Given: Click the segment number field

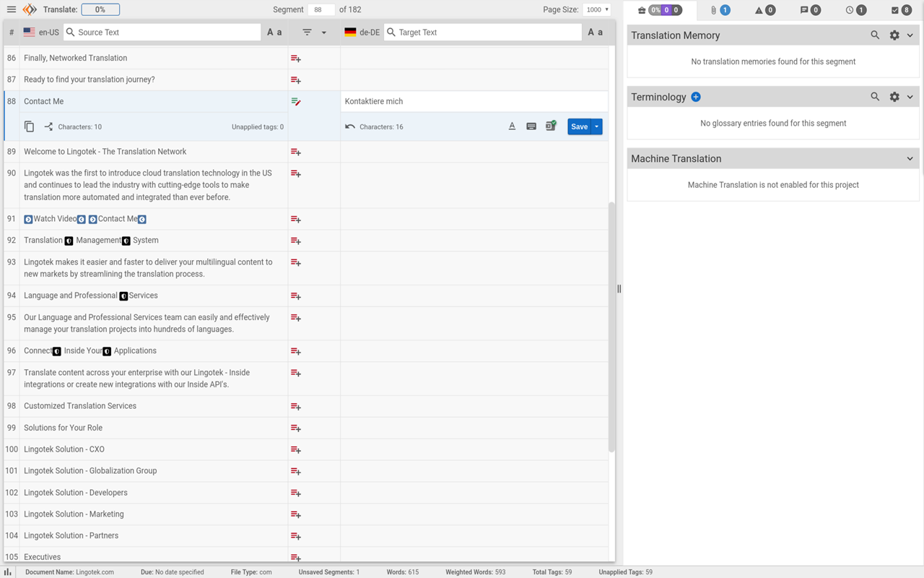Looking at the screenshot, I should click(321, 9).
